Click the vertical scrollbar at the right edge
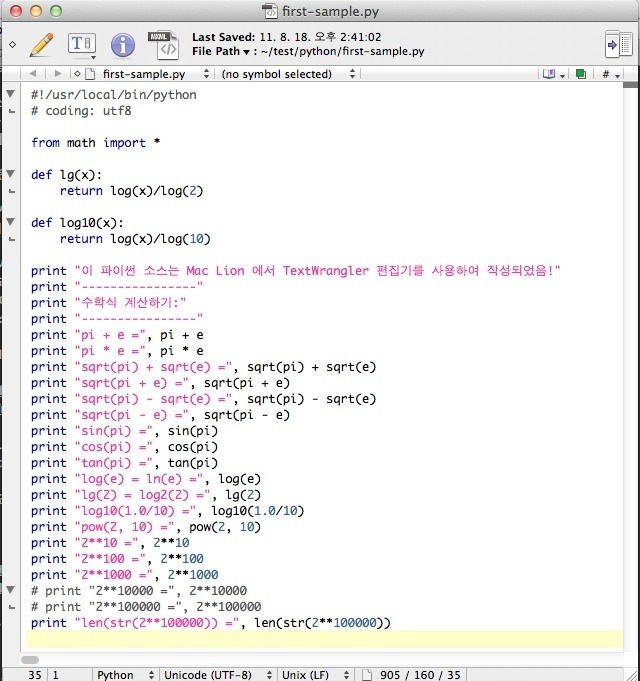 630,365
